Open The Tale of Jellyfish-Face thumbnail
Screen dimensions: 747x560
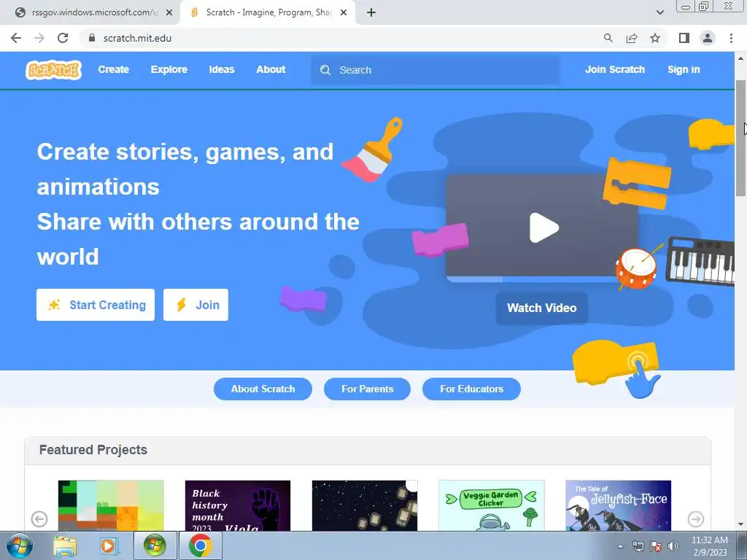(618, 505)
